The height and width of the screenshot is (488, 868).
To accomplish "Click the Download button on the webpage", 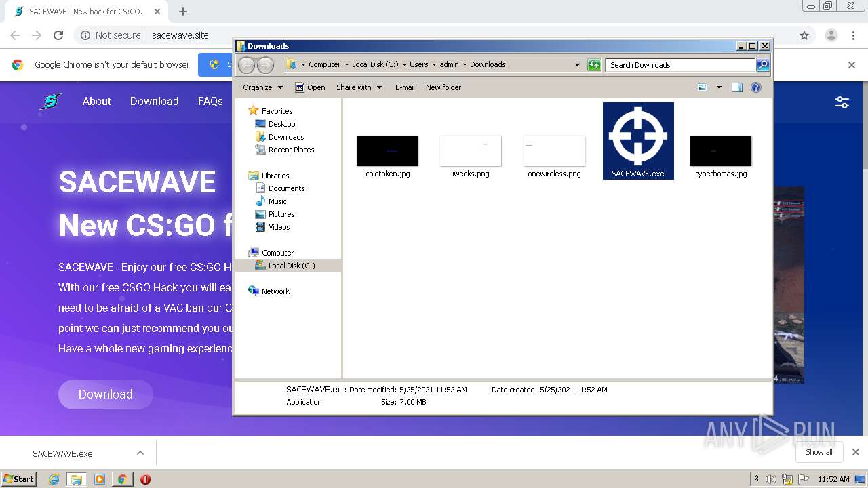I will (x=106, y=394).
